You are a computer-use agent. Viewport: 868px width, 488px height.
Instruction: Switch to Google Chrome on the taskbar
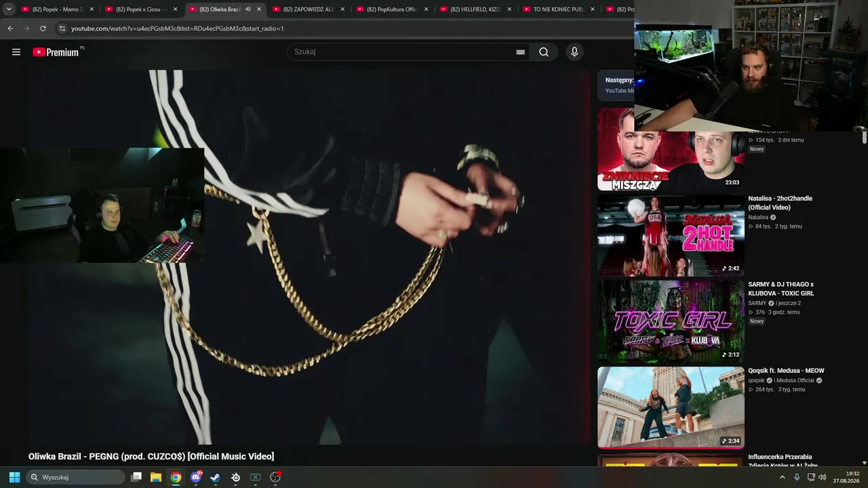point(176,477)
